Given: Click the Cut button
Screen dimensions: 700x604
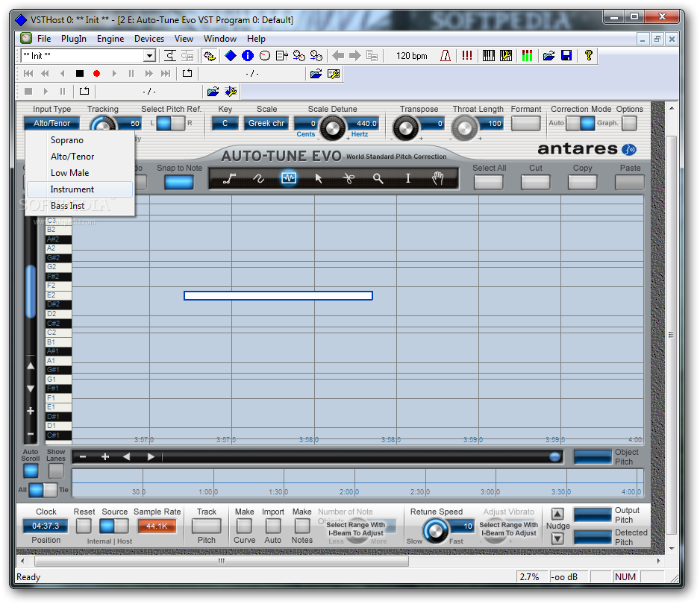Looking at the screenshot, I should click(x=536, y=182).
